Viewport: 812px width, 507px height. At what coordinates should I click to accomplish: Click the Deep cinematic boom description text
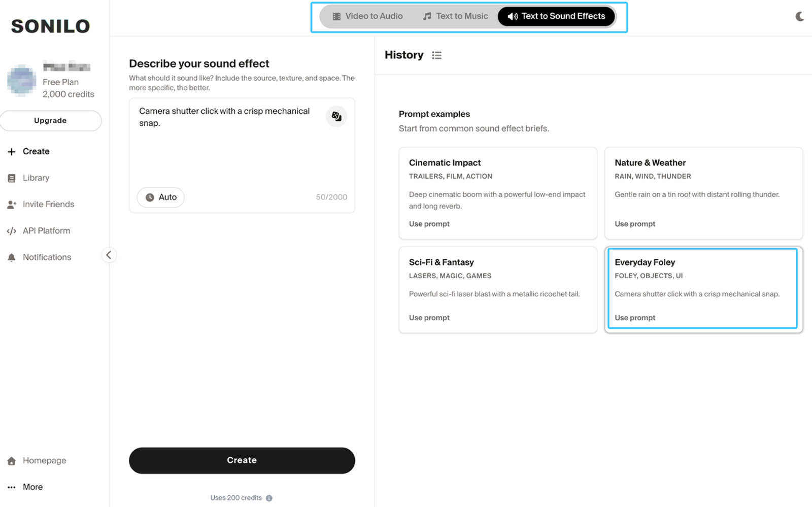[x=497, y=200]
